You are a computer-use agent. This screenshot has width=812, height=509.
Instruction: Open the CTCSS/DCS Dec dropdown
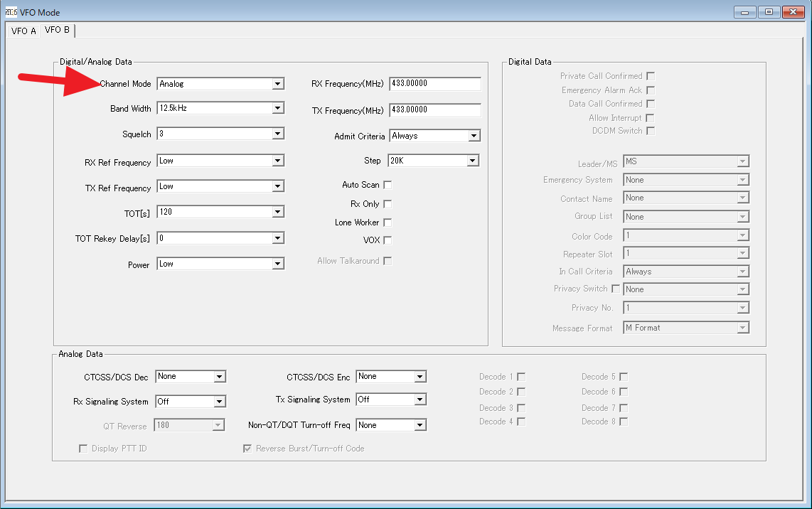coord(219,377)
